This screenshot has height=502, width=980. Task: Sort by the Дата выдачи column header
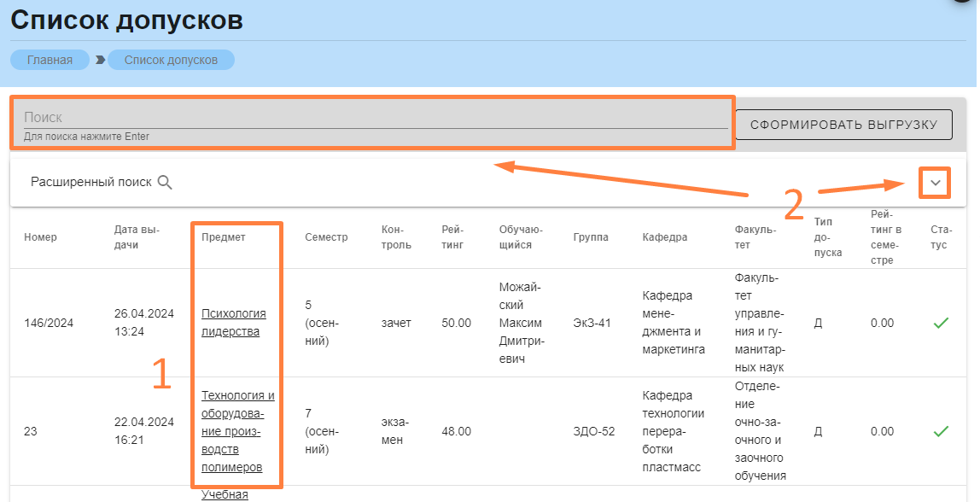point(137,237)
